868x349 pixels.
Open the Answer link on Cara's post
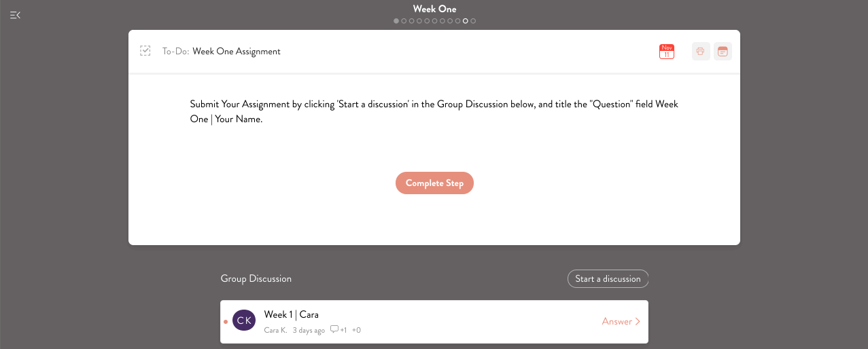(621, 321)
